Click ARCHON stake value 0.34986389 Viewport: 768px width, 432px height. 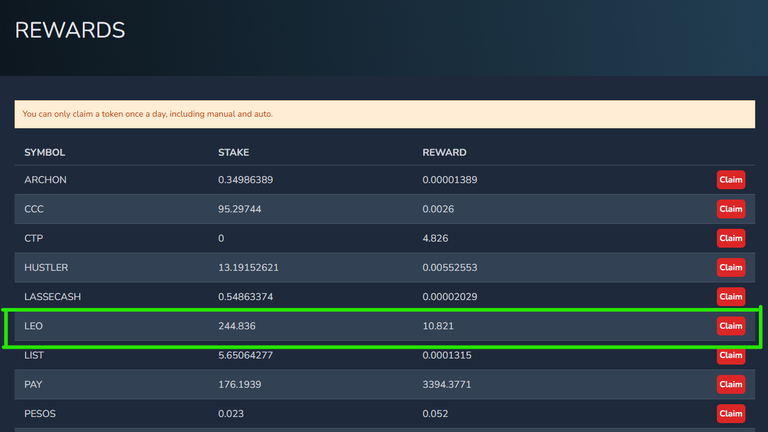[x=245, y=180]
